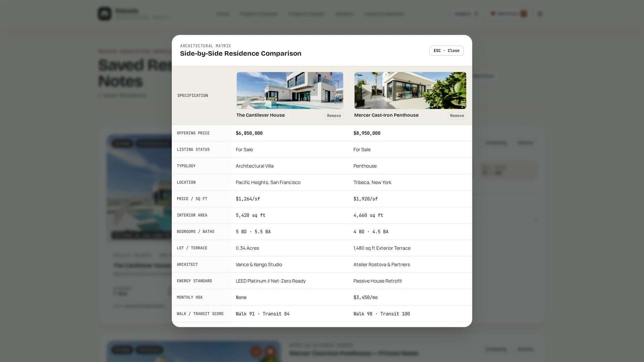644x362 pixels.
Task: Remove Mercer Cast-Iron Penthouse from comparison
Action: click(x=457, y=116)
